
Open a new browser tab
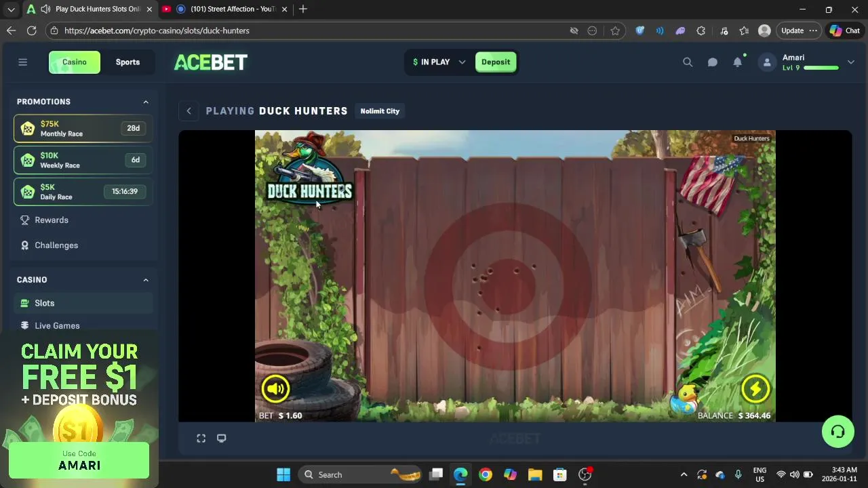[303, 9]
